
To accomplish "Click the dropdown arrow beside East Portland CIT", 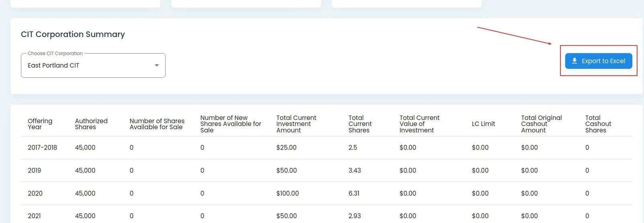I will tap(157, 66).
